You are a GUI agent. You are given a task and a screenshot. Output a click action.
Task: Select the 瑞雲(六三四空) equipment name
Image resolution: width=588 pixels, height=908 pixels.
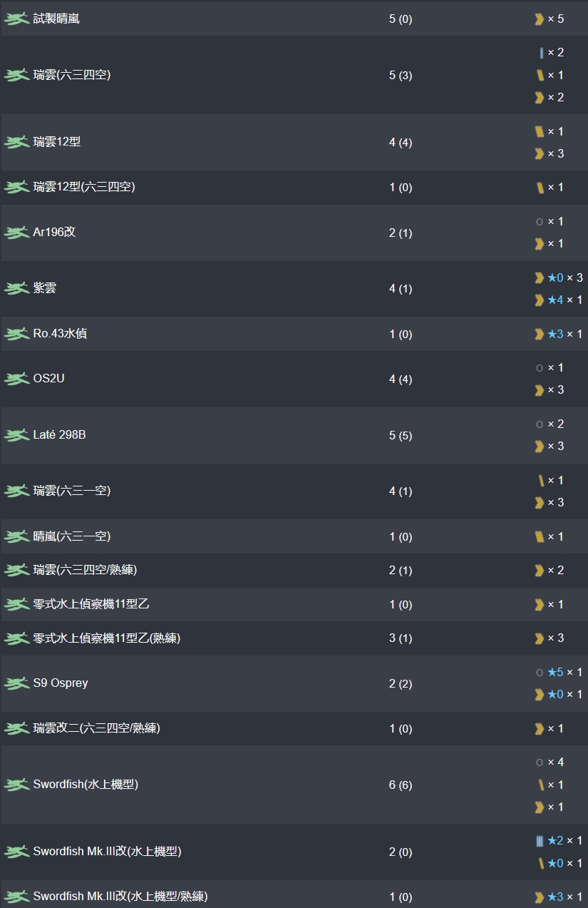[x=72, y=75]
